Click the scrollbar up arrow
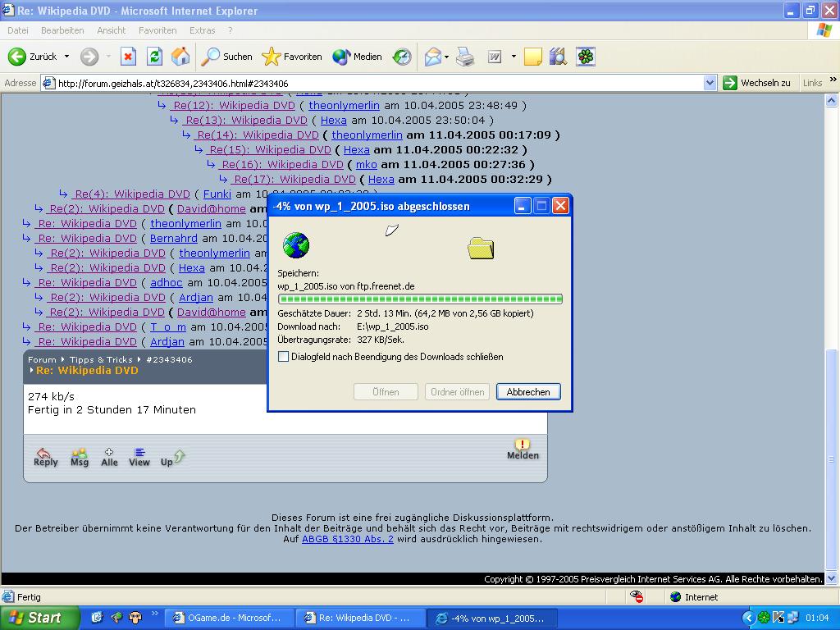This screenshot has width=840, height=630. pyautogui.click(x=832, y=99)
